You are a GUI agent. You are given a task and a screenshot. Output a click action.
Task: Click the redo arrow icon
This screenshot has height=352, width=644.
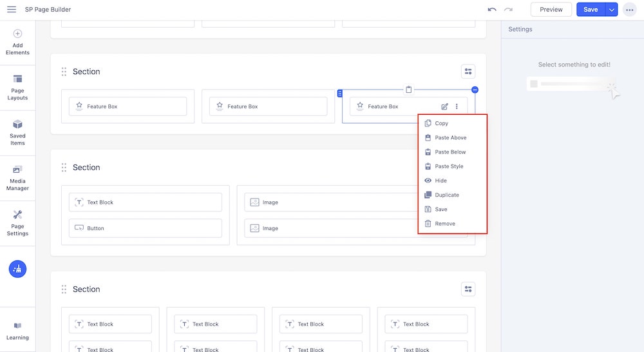[508, 10]
